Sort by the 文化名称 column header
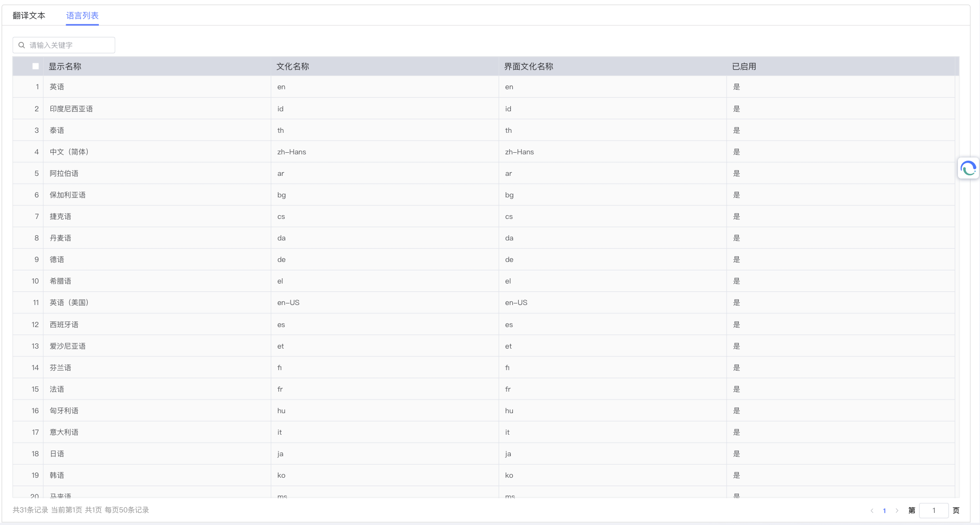This screenshot has width=980, height=525. [x=293, y=66]
